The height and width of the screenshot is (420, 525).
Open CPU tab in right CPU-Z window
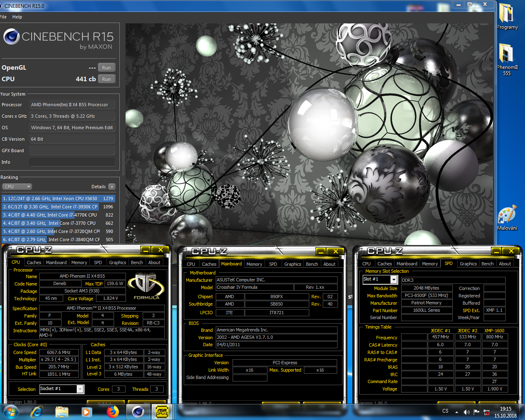[366, 264]
